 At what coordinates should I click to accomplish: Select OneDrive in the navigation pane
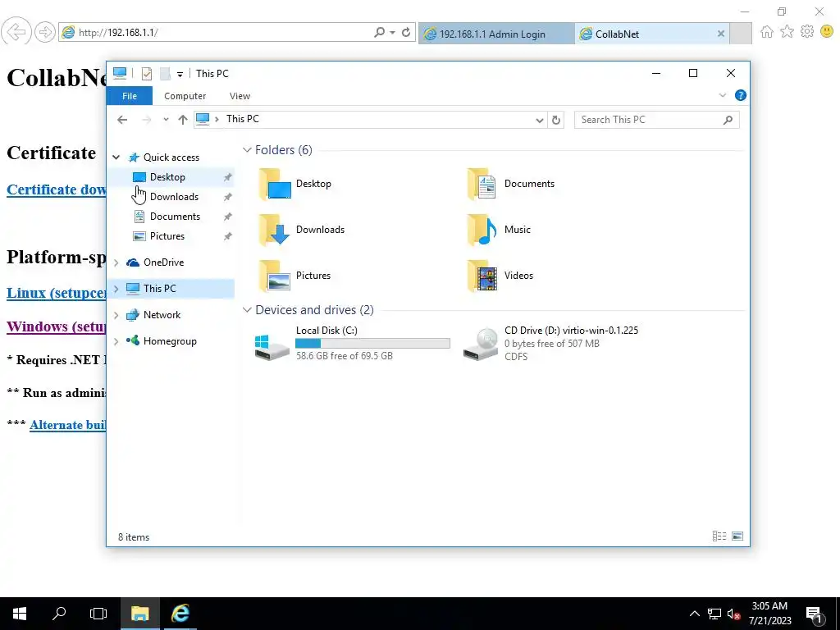(163, 262)
